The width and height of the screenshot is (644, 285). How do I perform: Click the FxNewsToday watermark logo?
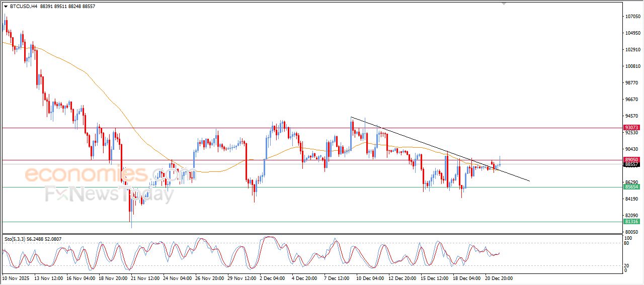109,194
